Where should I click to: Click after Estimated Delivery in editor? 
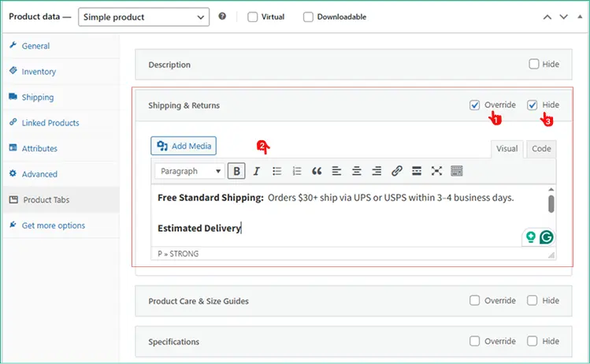(x=242, y=228)
